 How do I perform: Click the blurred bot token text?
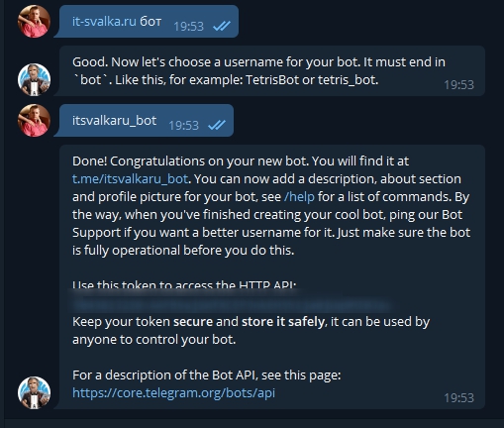pos(231,304)
